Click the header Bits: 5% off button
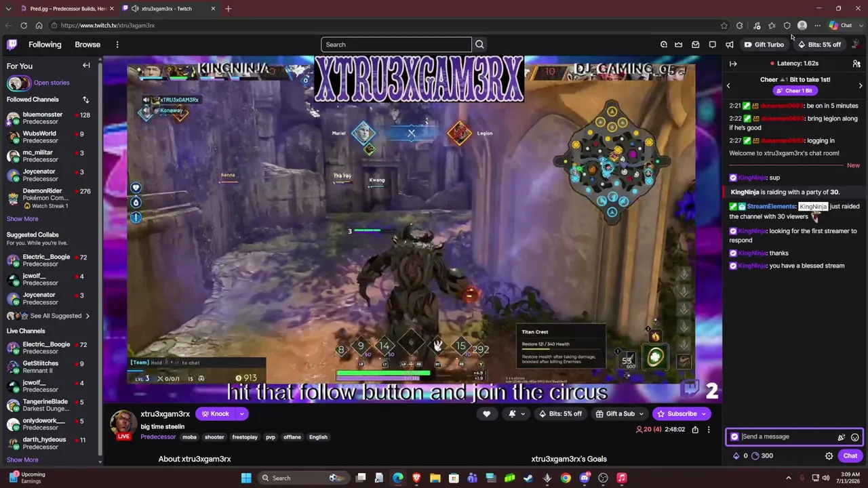This screenshot has height=488, width=868. 819,45
